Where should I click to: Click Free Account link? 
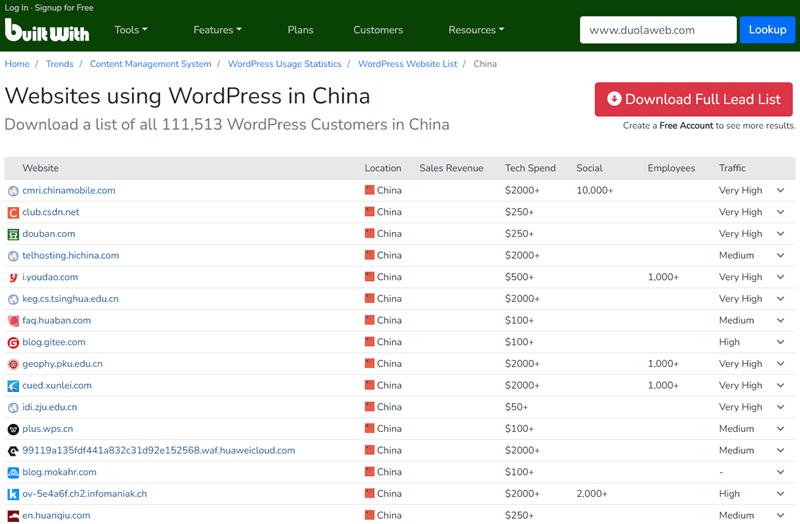(x=686, y=126)
